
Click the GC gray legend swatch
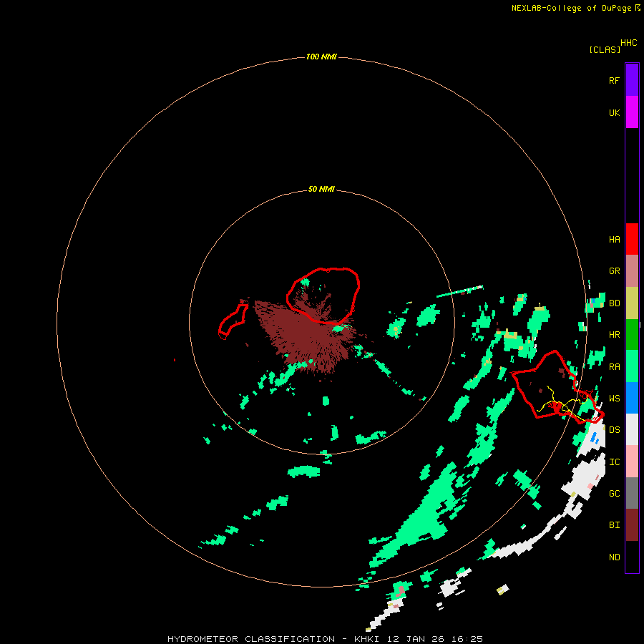click(632, 493)
